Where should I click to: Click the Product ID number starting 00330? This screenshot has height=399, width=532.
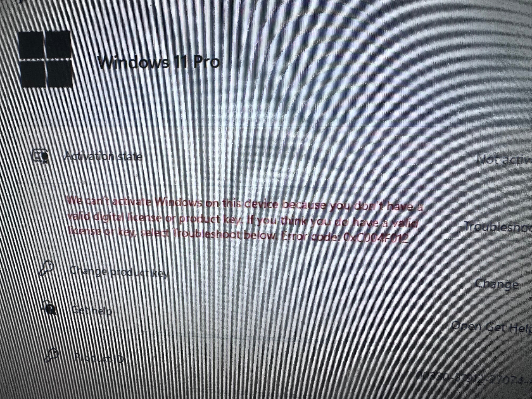[x=474, y=384]
